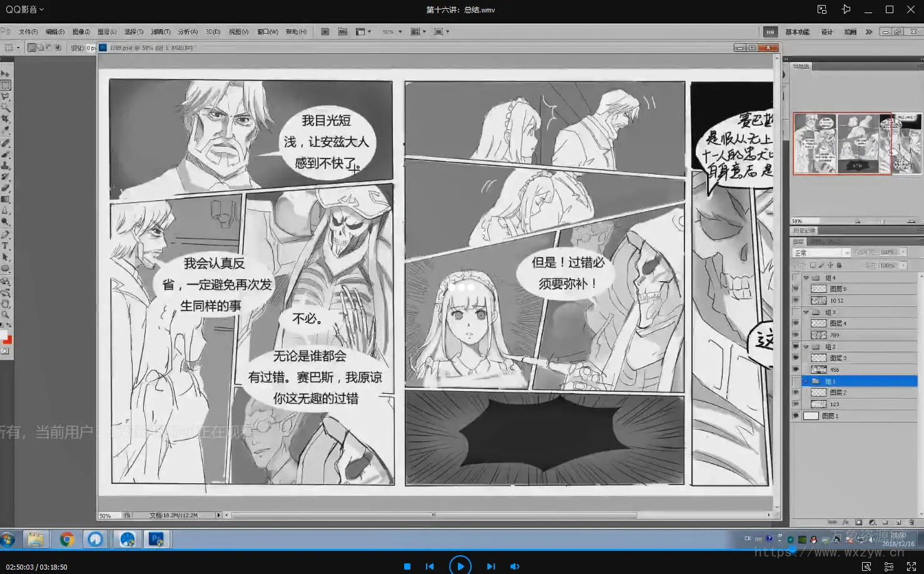Viewport: 924px width, 574px height.
Task: Select the Move tool in Photoshop toolbox
Action: point(5,74)
